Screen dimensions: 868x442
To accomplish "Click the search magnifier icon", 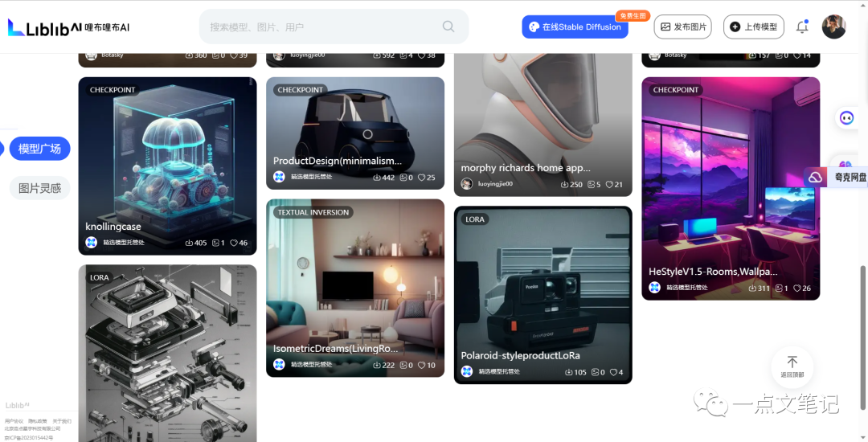I will [x=448, y=27].
